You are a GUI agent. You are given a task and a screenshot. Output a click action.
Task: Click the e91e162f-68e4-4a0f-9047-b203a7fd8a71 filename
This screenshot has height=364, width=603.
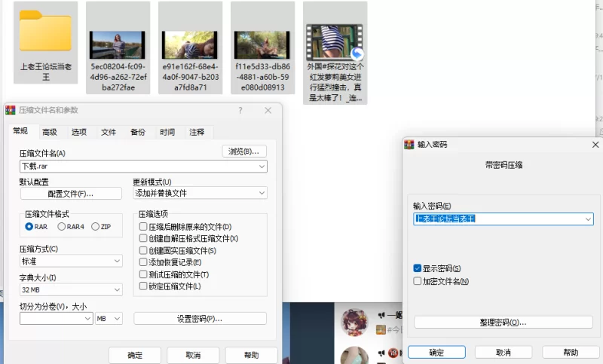coord(191,77)
